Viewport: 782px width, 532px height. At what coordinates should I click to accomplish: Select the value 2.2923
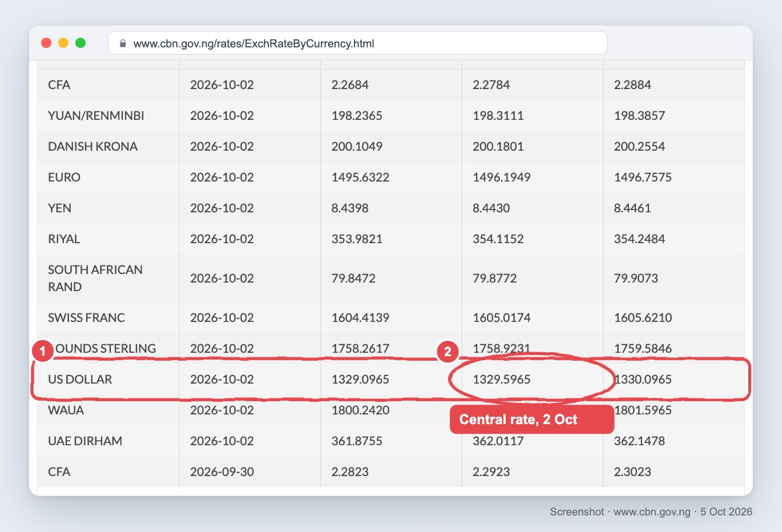point(491,472)
